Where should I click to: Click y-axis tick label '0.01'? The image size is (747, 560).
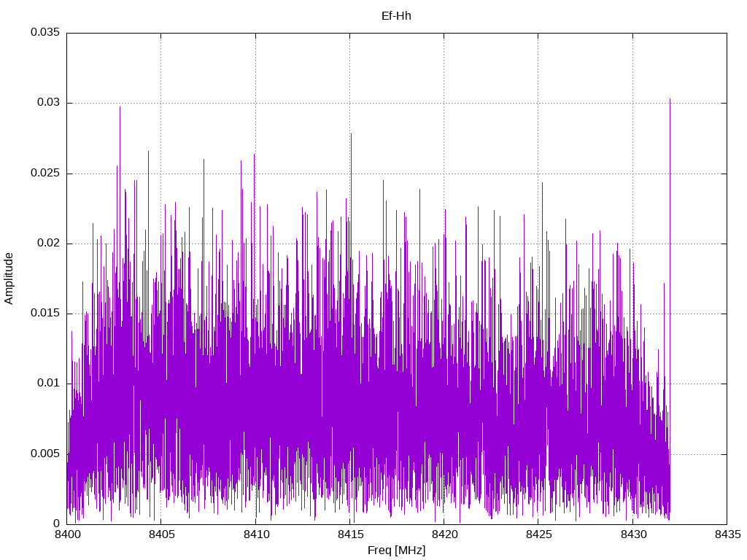click(49, 383)
